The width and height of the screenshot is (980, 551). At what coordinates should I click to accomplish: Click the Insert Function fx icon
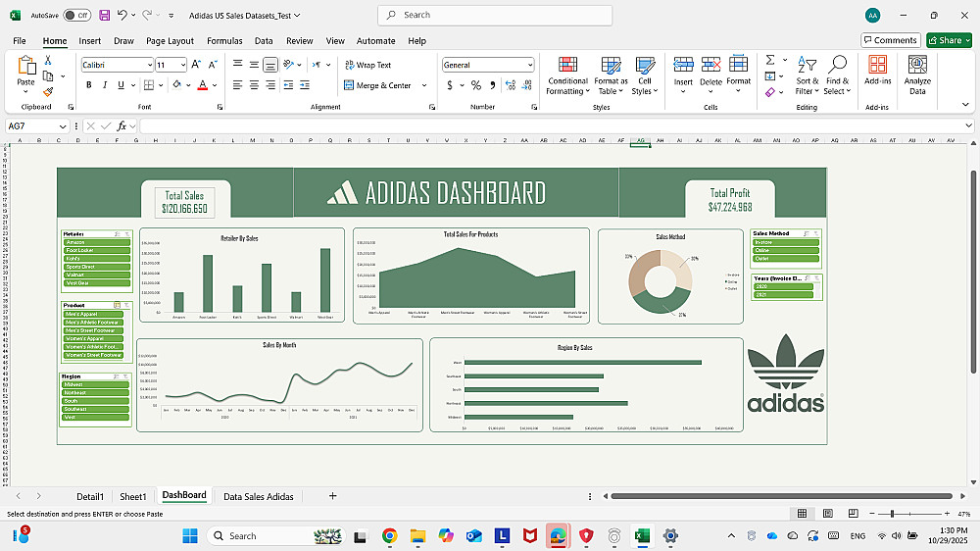click(x=122, y=126)
